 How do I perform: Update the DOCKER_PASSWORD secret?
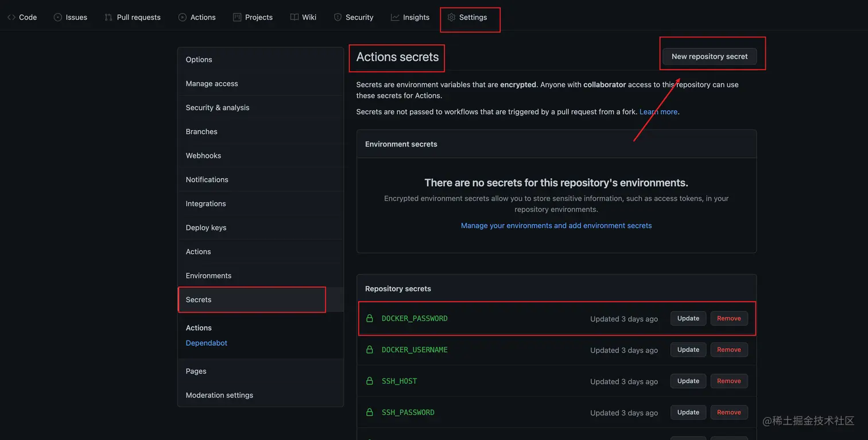688,318
